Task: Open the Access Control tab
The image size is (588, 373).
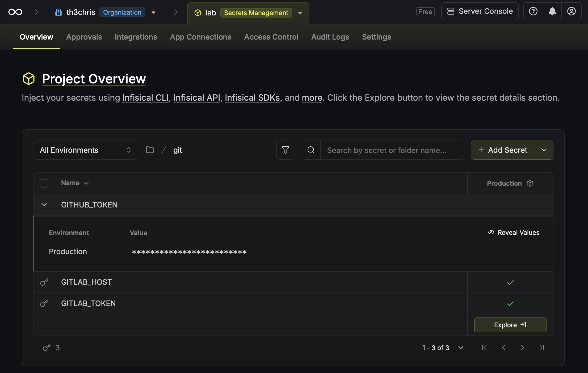Action: coord(271,37)
